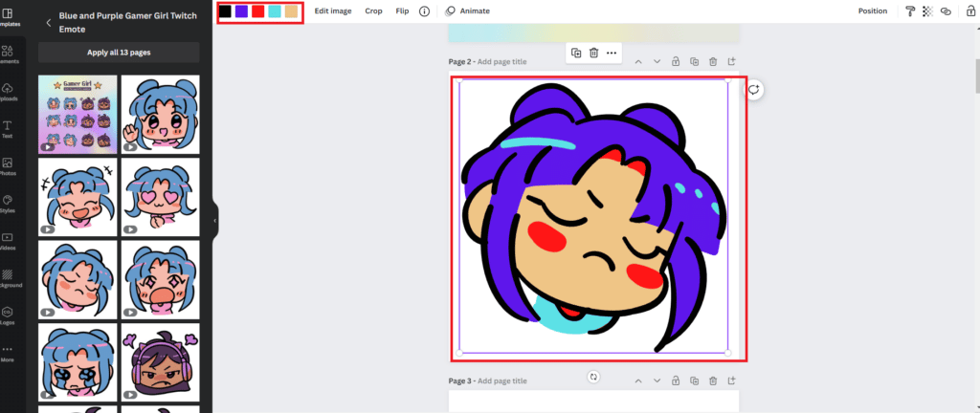This screenshot has height=413, width=980.
Task: Open the Flip menu
Action: [403, 11]
